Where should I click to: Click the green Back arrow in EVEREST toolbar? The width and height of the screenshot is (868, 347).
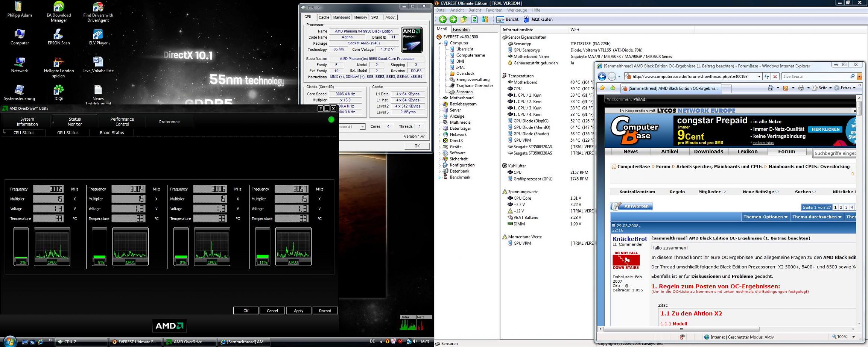pos(442,19)
